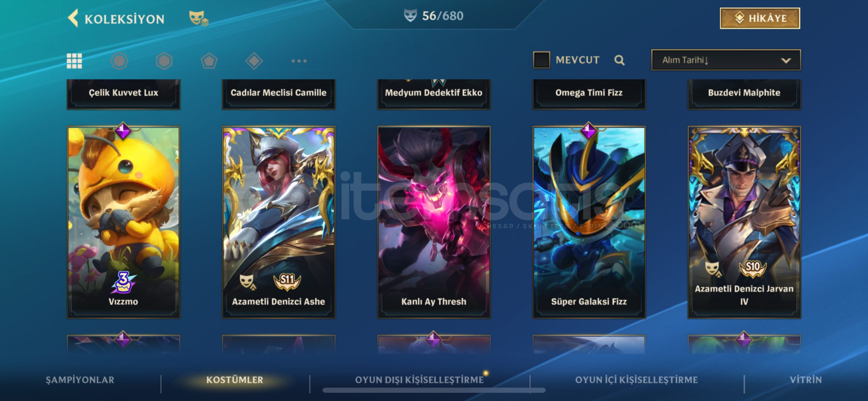The height and width of the screenshot is (401, 868).
Task: Filter by the hexagon rarity icon
Action: (164, 61)
